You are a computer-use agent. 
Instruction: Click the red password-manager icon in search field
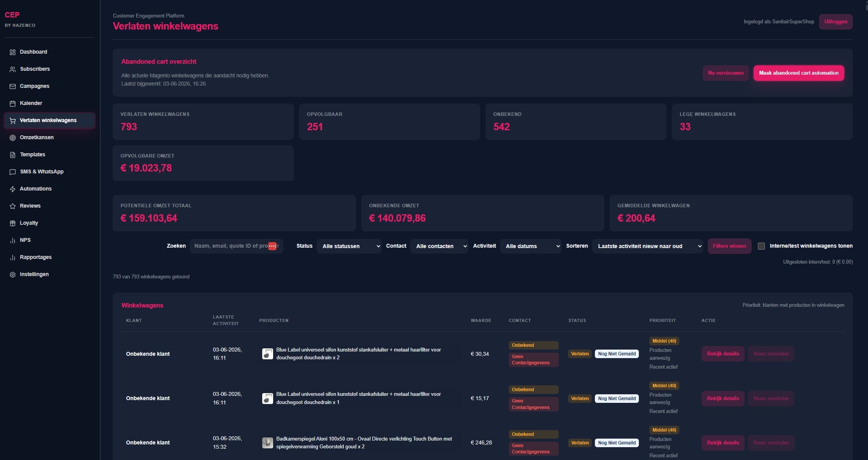(x=272, y=246)
